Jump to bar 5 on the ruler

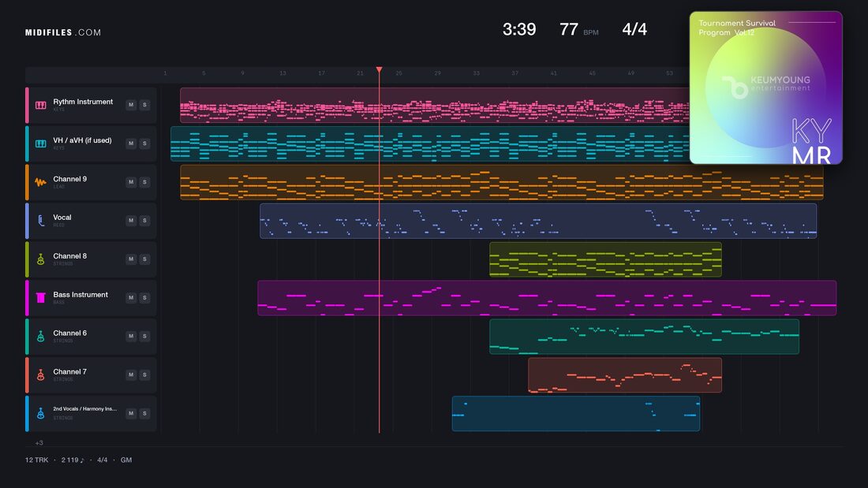(204, 73)
